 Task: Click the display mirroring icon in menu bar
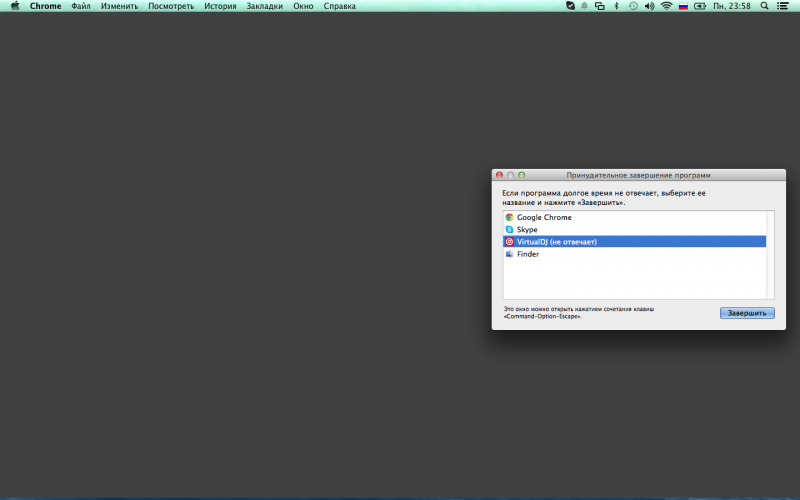pos(600,6)
